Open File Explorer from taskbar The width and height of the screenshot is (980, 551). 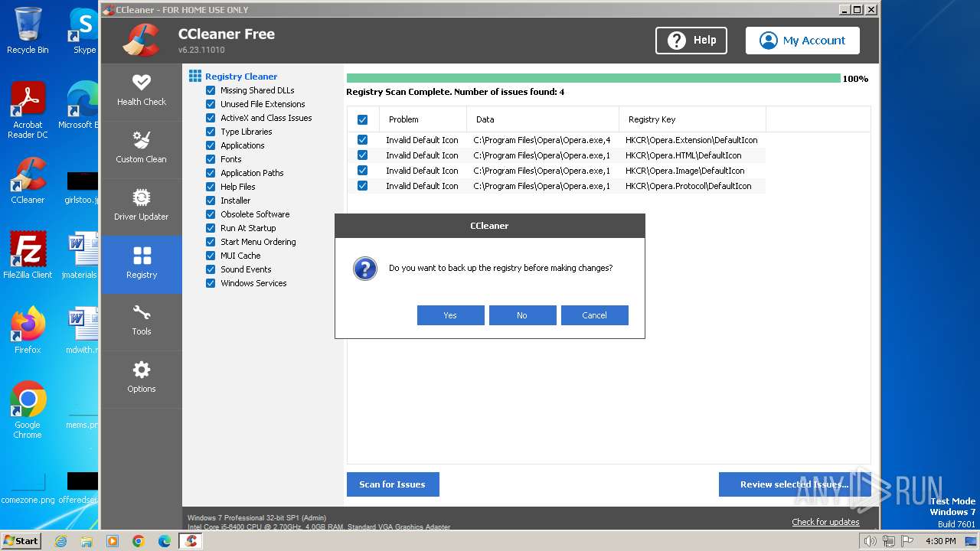point(87,541)
